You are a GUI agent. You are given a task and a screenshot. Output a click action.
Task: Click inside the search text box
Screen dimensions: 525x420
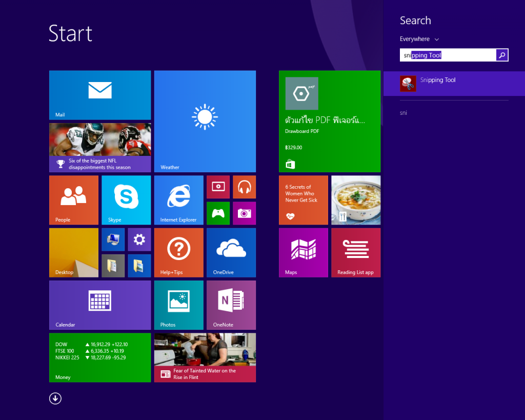coord(448,55)
